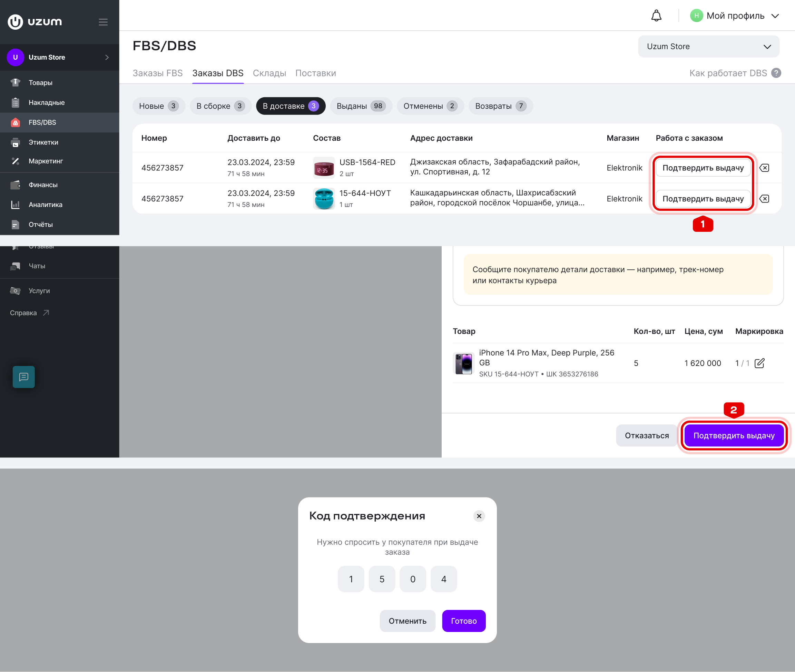795x672 pixels.
Task: Click Отменить in confirmation code dialog
Action: (x=407, y=621)
